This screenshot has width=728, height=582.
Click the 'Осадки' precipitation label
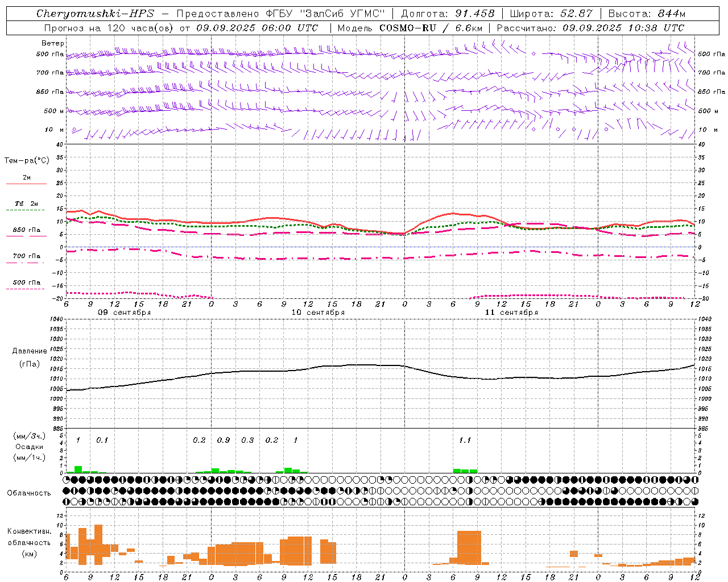30,447
